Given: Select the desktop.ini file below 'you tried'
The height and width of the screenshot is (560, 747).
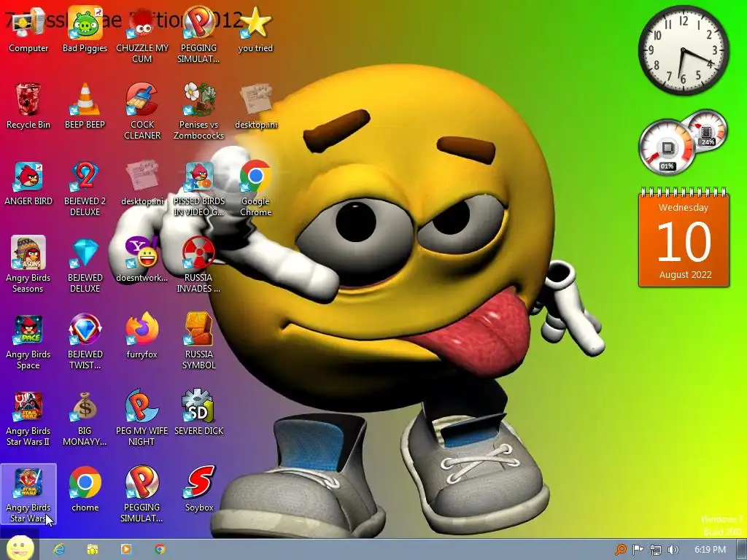Looking at the screenshot, I should 256,106.
